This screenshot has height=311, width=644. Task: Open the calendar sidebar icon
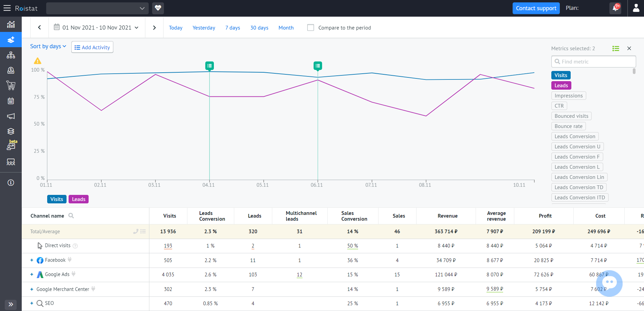(x=11, y=101)
